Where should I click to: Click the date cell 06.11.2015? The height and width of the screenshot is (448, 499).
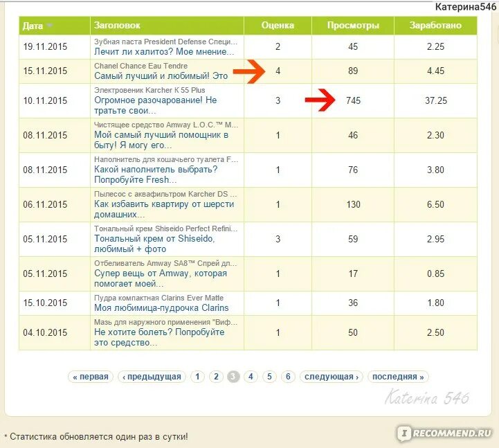point(45,204)
